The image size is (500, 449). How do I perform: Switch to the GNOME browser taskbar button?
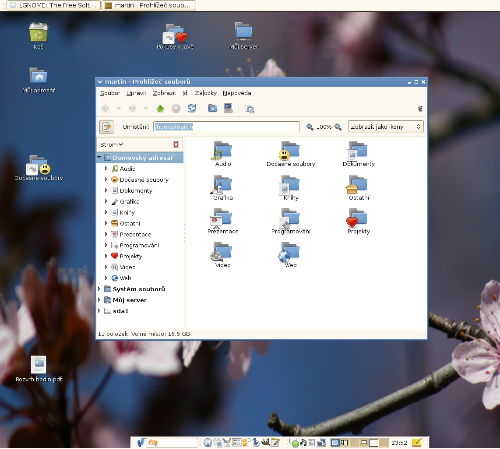pos(53,5)
